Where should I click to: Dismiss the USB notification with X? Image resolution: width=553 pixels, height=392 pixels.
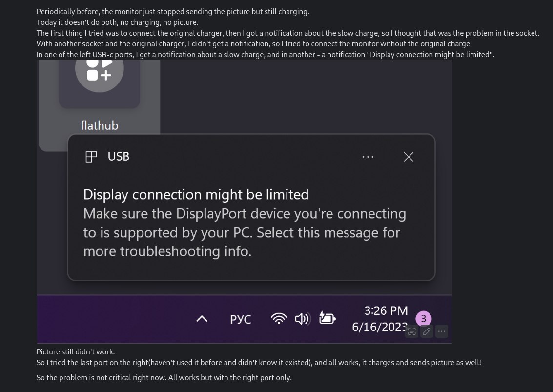tap(409, 157)
